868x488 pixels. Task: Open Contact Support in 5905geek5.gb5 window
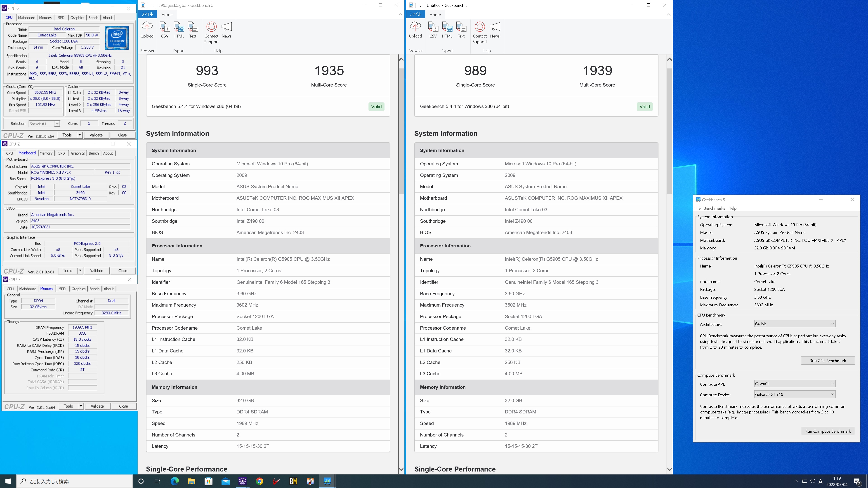tap(211, 33)
